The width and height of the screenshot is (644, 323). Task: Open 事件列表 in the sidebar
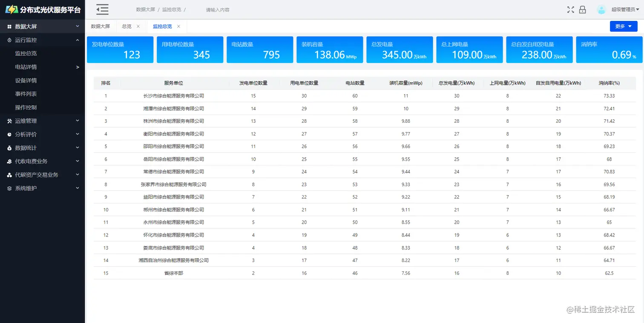26,94
